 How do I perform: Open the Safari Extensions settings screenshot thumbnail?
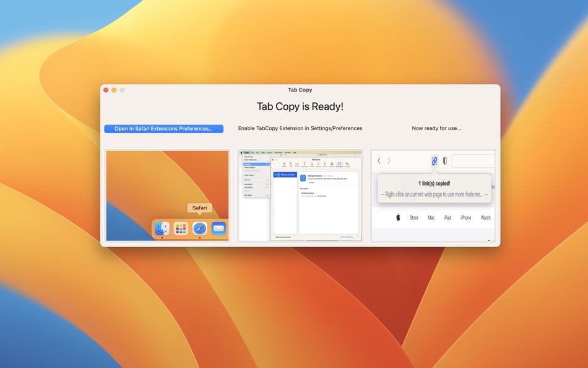(x=300, y=196)
